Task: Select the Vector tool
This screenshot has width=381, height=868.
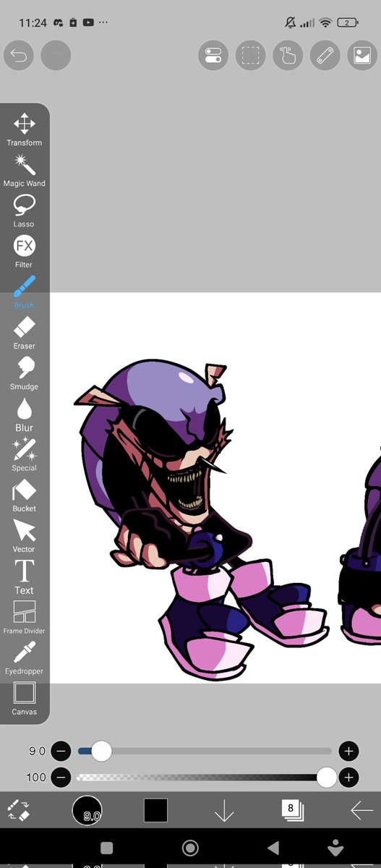Action: point(25,536)
